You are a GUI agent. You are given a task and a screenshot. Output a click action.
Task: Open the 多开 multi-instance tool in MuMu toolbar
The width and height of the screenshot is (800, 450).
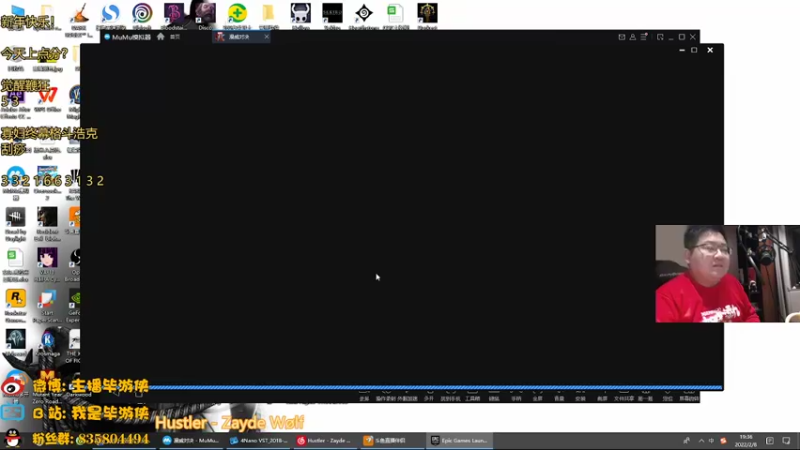click(x=429, y=397)
